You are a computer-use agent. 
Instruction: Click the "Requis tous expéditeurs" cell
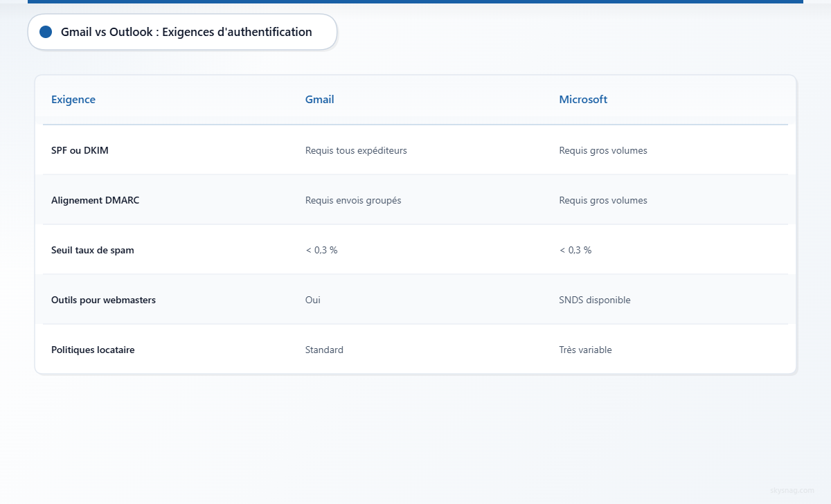point(356,150)
